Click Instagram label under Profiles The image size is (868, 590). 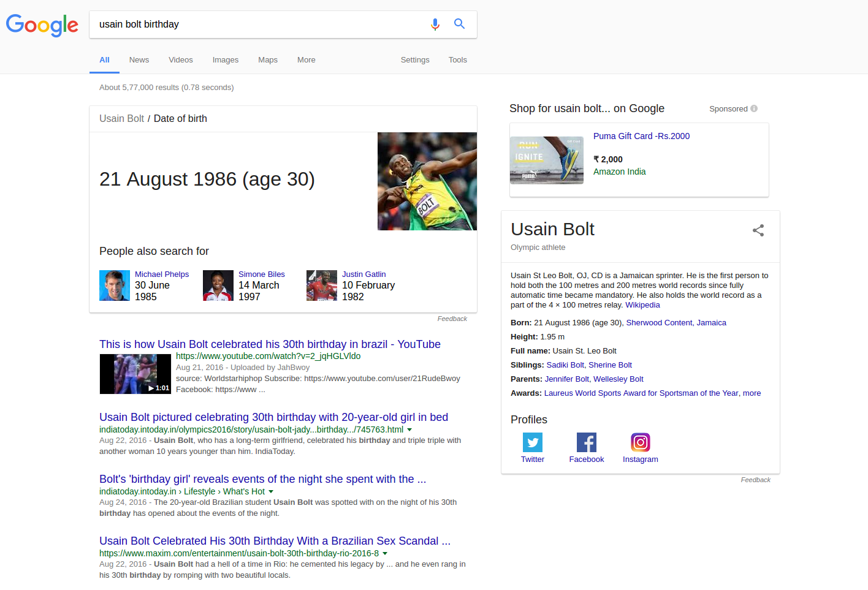tap(641, 460)
